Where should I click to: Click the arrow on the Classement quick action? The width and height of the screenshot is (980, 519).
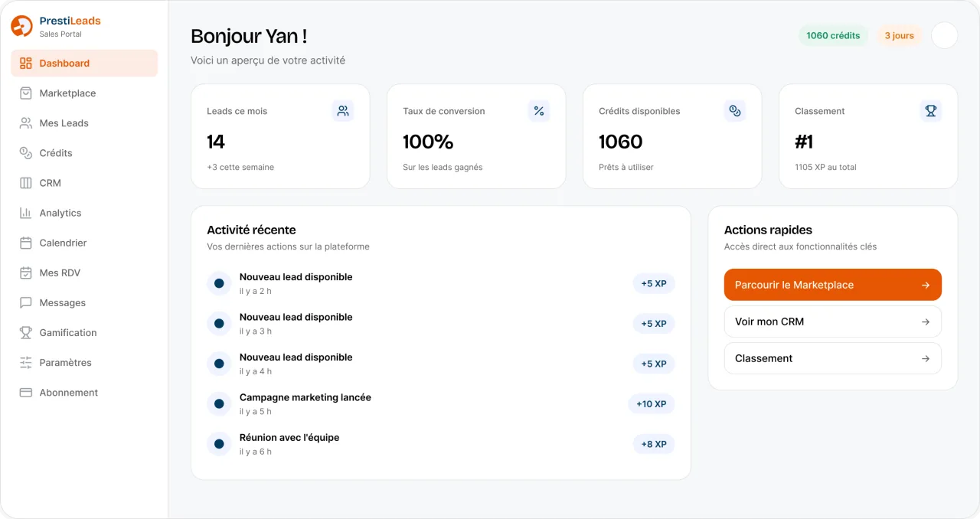click(926, 358)
